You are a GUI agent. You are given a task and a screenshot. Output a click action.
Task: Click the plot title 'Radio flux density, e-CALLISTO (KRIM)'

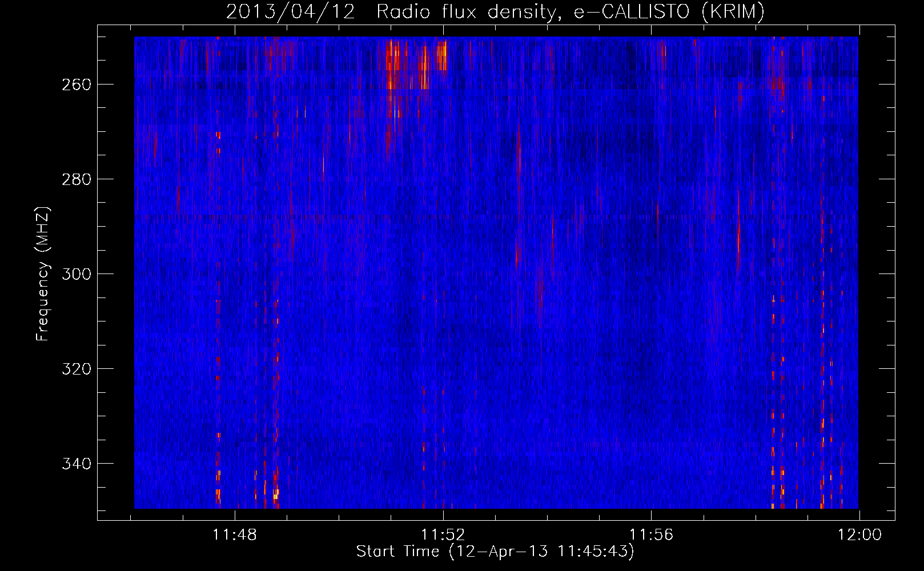point(570,11)
